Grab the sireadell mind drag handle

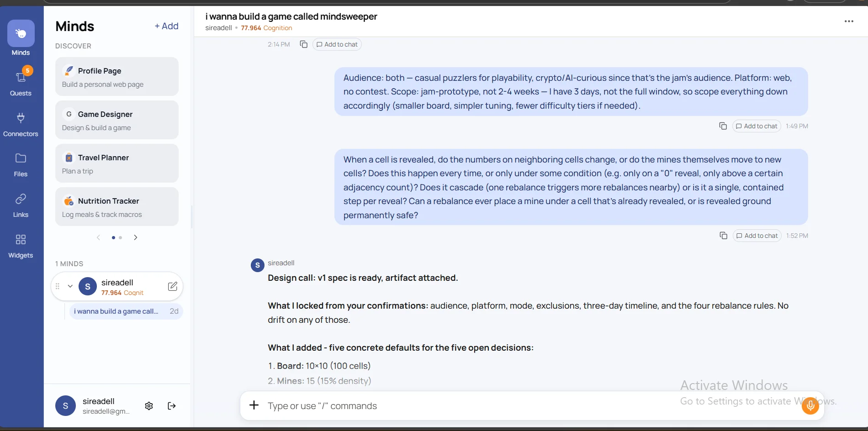tap(58, 286)
